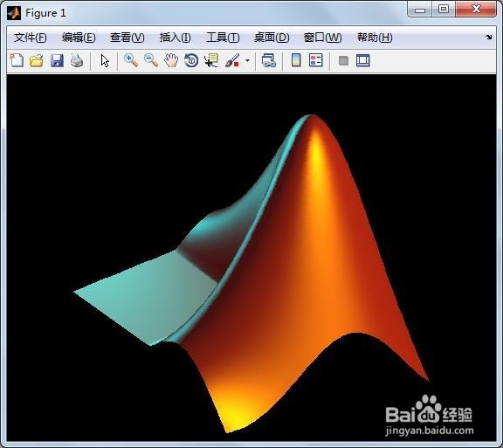
Task: Select the Data Cursor tool
Action: tap(211, 60)
